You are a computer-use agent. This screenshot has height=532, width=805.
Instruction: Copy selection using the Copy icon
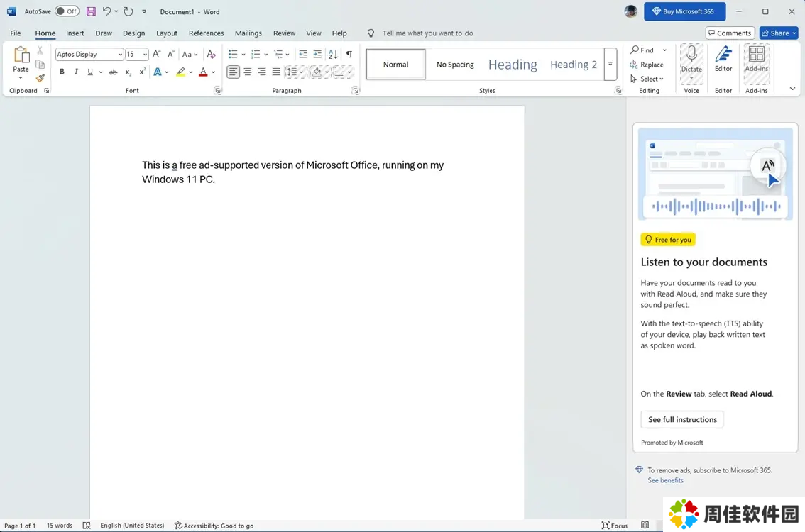tap(40, 65)
